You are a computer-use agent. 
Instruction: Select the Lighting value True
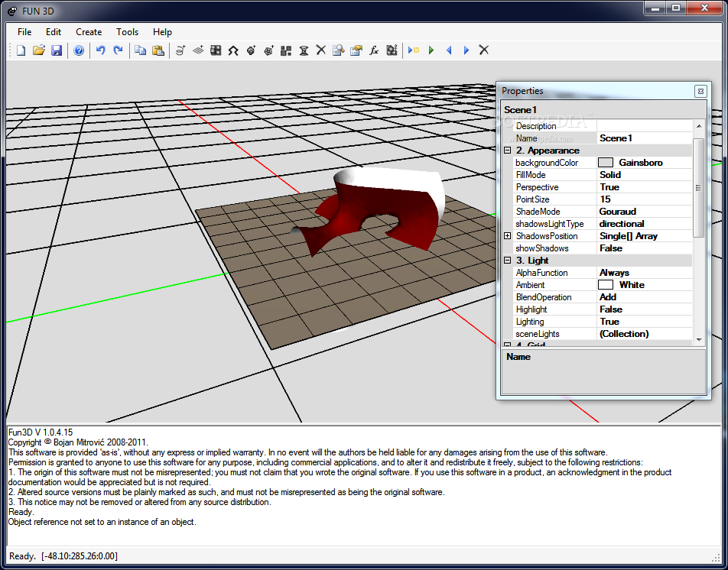pyautogui.click(x=645, y=322)
